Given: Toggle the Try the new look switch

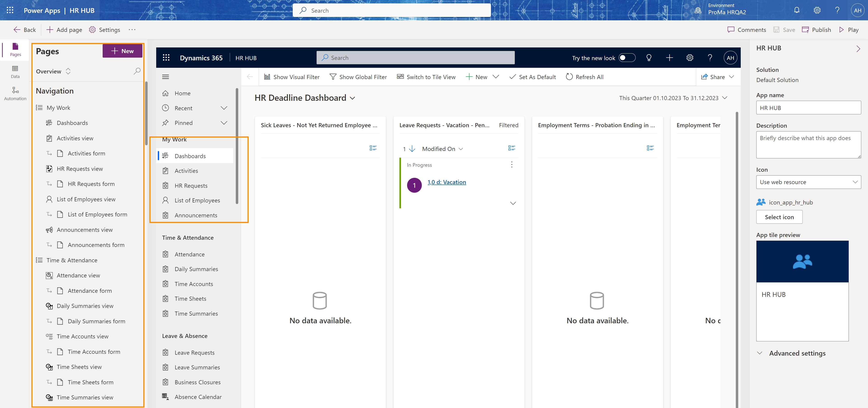Looking at the screenshot, I should (x=627, y=58).
